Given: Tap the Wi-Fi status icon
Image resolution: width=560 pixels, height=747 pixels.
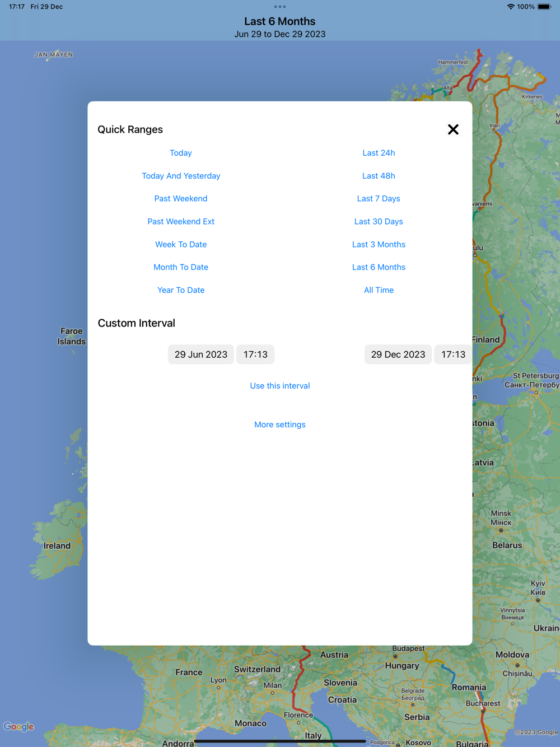Looking at the screenshot, I should tap(511, 7).
